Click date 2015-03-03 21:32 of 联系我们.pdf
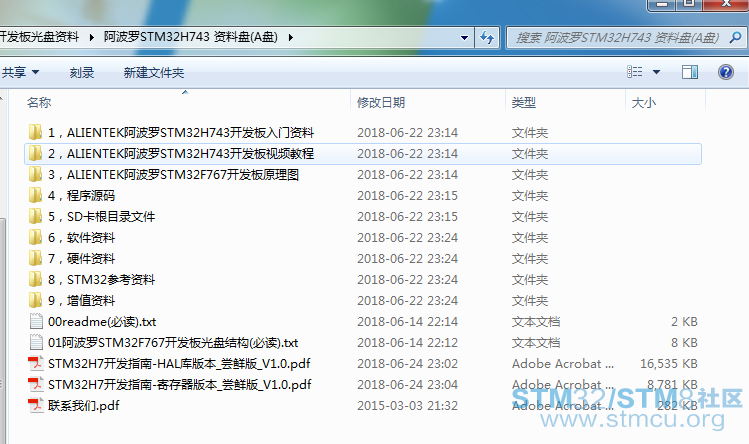 (407, 406)
